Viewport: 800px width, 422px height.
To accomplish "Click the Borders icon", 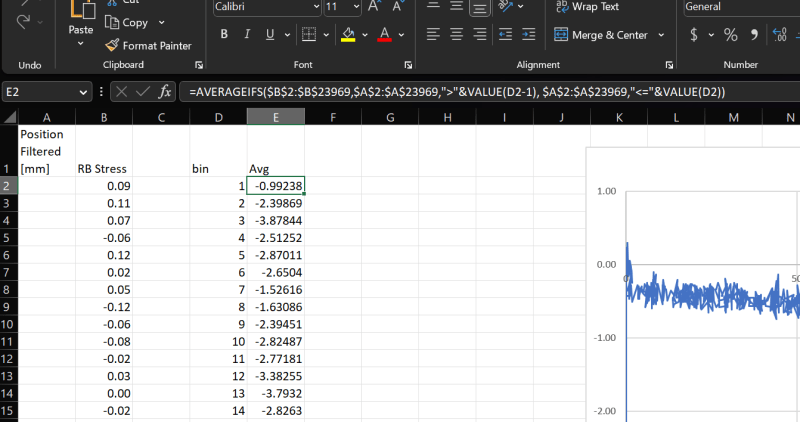I will click(309, 34).
